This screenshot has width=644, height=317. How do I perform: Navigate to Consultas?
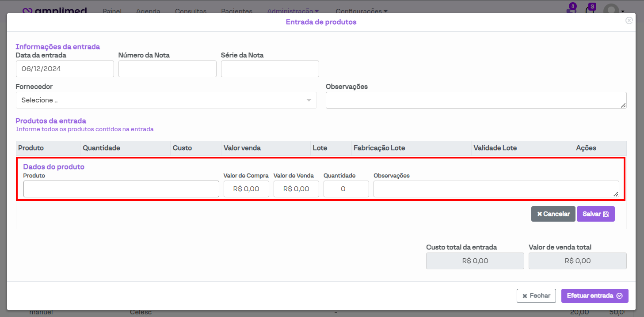pyautogui.click(x=191, y=11)
